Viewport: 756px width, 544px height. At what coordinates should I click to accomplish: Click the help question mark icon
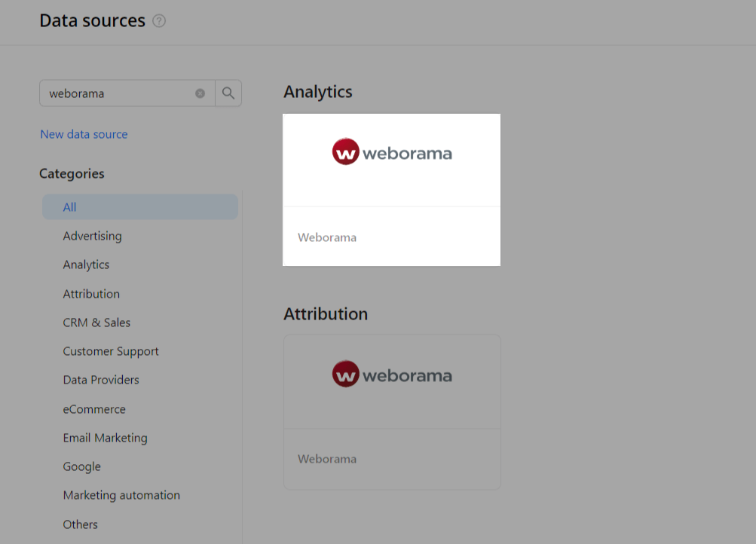(159, 21)
